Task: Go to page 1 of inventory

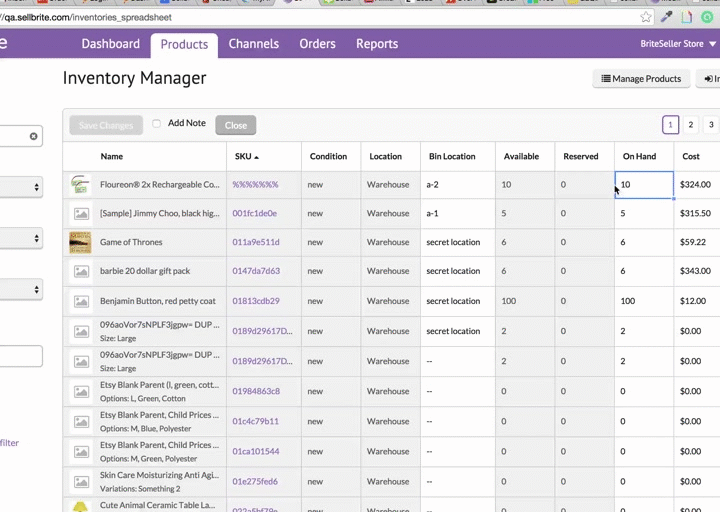Action: click(x=670, y=125)
